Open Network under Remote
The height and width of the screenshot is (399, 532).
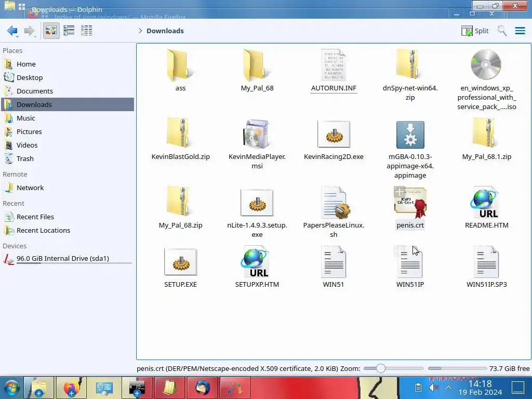point(67,188)
